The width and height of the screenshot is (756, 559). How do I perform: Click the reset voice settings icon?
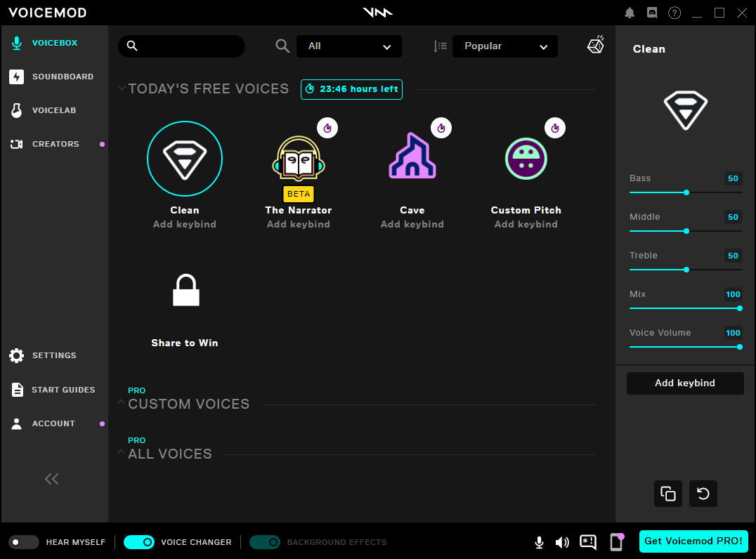703,494
